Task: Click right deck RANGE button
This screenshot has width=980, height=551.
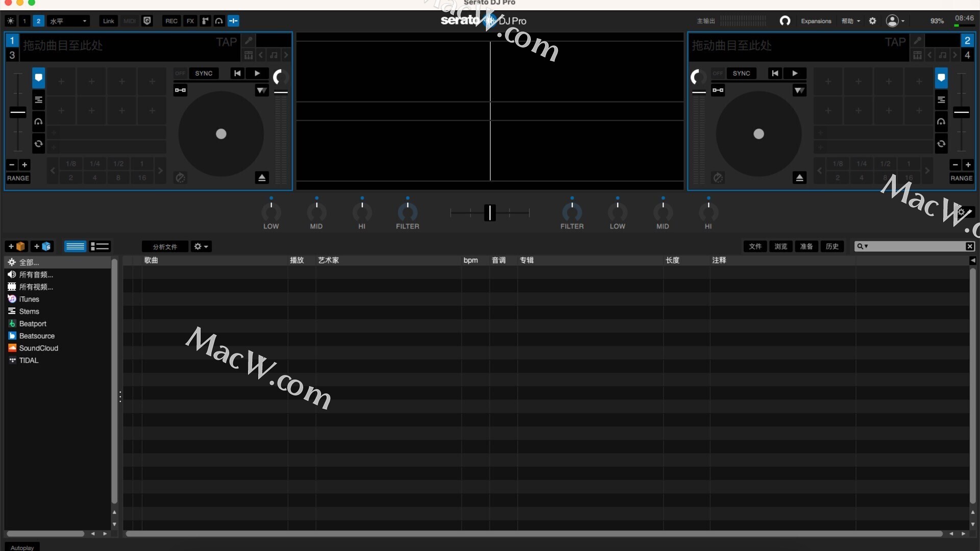Action: pos(962,178)
